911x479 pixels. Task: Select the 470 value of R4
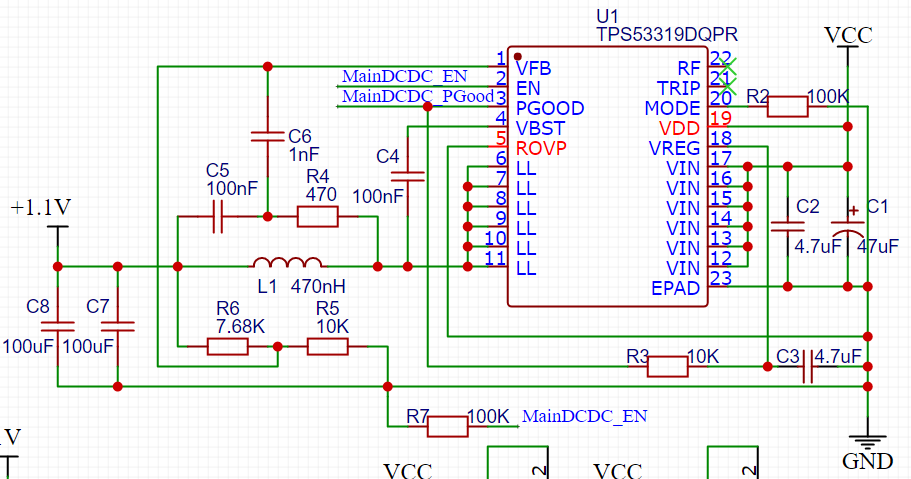coord(321,194)
